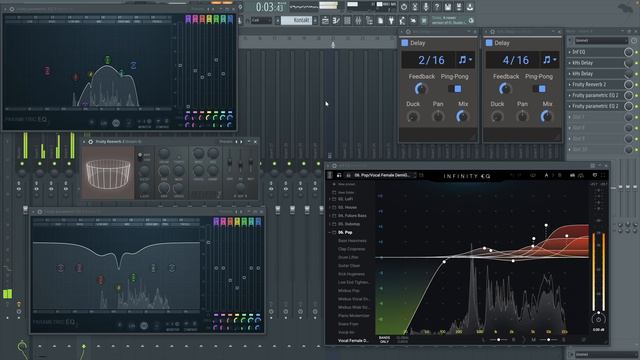Open the Inf EQ slot arrow menu
This screenshot has width=640, height=360.
(570, 52)
